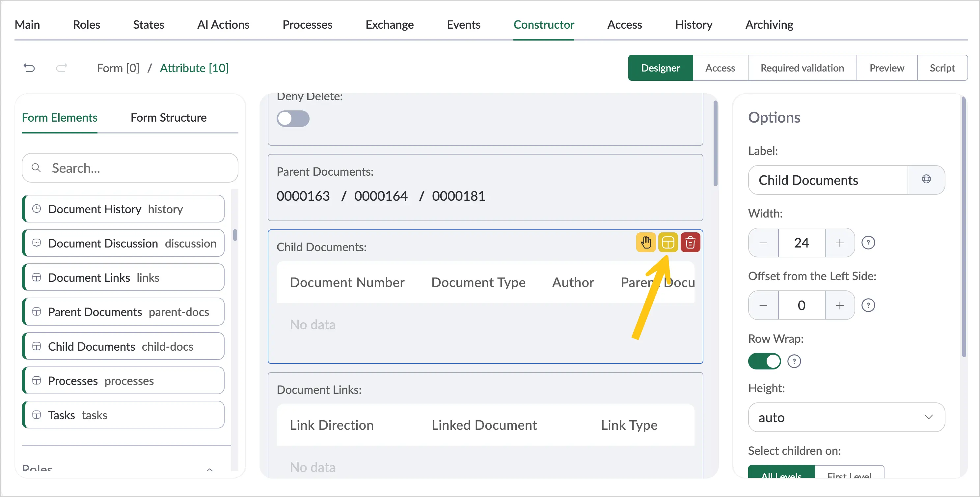Decrease left offset with minus button
The height and width of the screenshot is (497, 980).
(763, 305)
